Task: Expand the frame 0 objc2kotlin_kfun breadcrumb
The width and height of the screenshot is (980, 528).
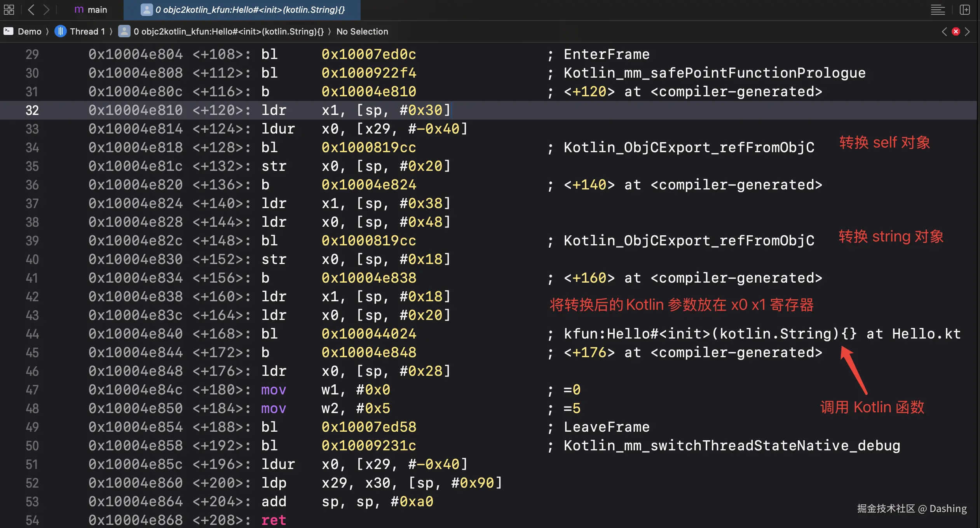Action: 228,31
